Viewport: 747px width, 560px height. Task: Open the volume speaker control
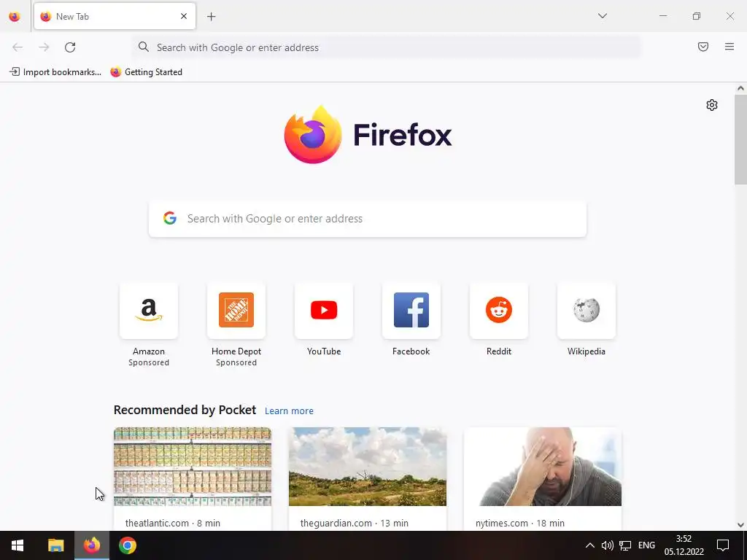coord(608,545)
